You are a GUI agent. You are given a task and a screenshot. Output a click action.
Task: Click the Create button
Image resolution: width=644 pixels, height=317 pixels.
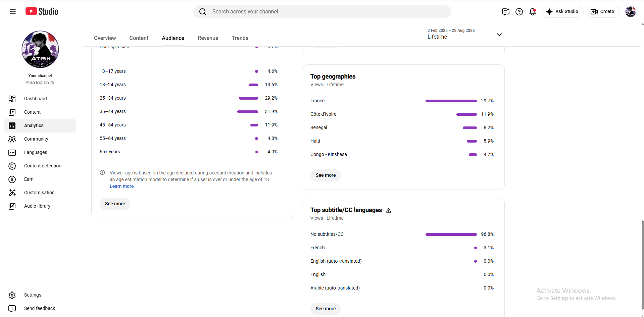click(603, 12)
